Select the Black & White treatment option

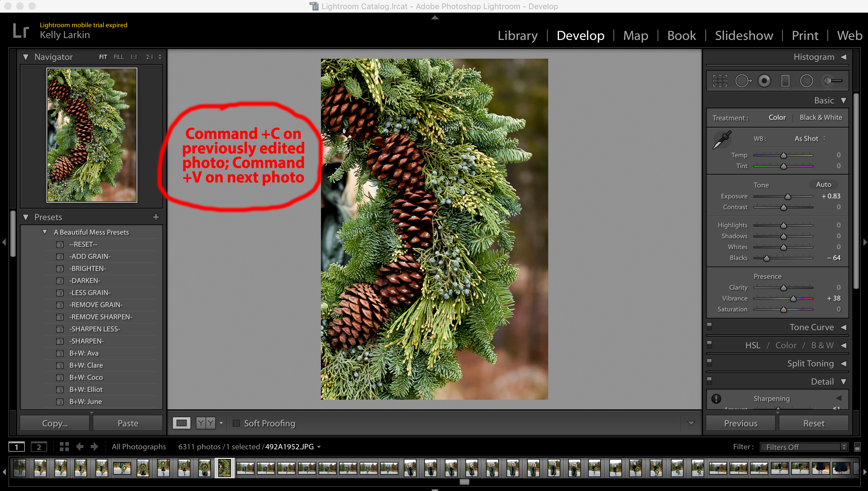pyautogui.click(x=820, y=118)
